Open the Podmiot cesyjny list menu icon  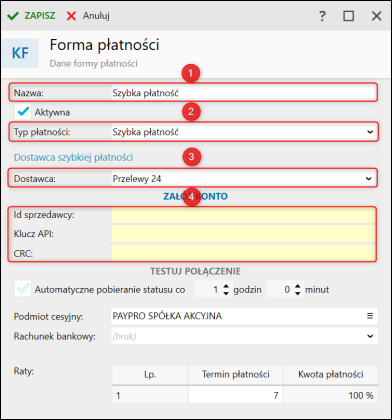click(370, 316)
